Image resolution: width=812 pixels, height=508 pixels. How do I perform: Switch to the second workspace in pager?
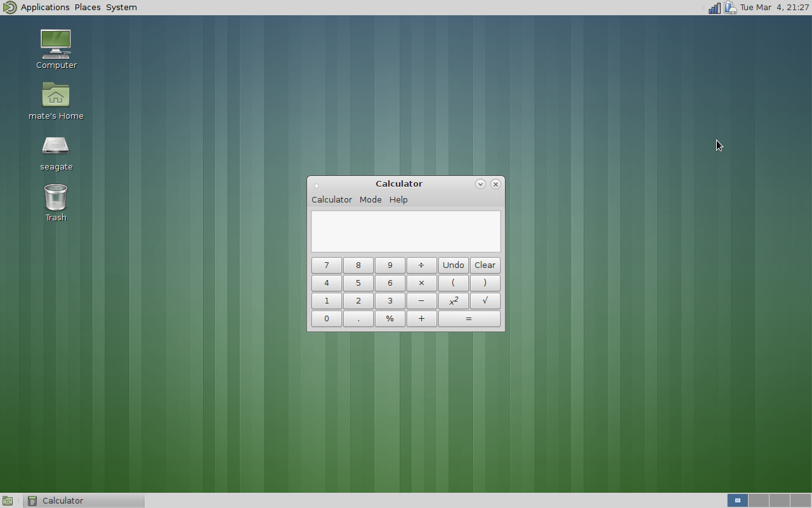(759, 500)
